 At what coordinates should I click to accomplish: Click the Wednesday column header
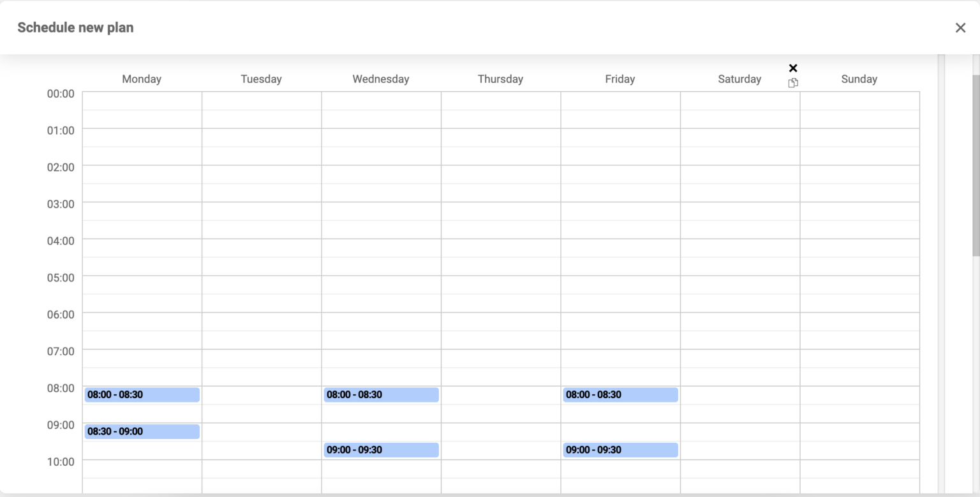coord(380,78)
